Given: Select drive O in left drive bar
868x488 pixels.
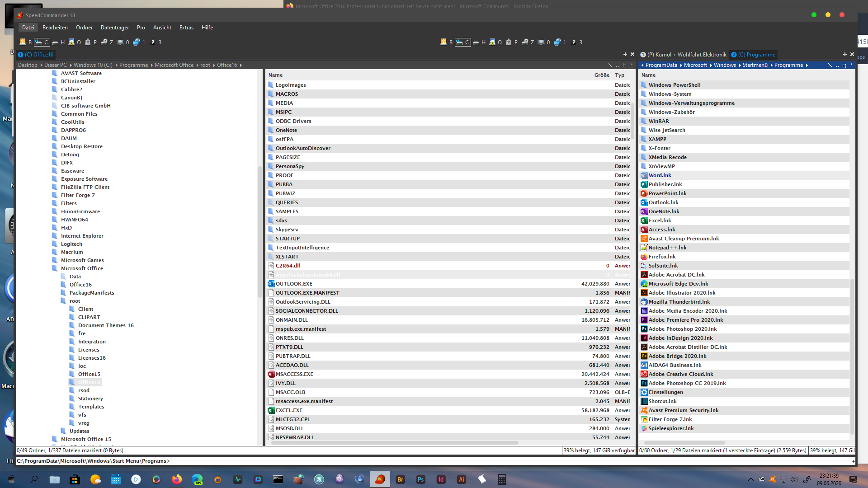Looking at the screenshot, I should [75, 42].
